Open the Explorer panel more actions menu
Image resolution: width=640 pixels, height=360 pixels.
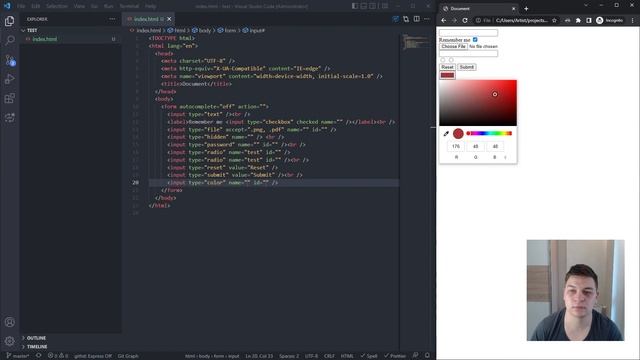click(112, 19)
